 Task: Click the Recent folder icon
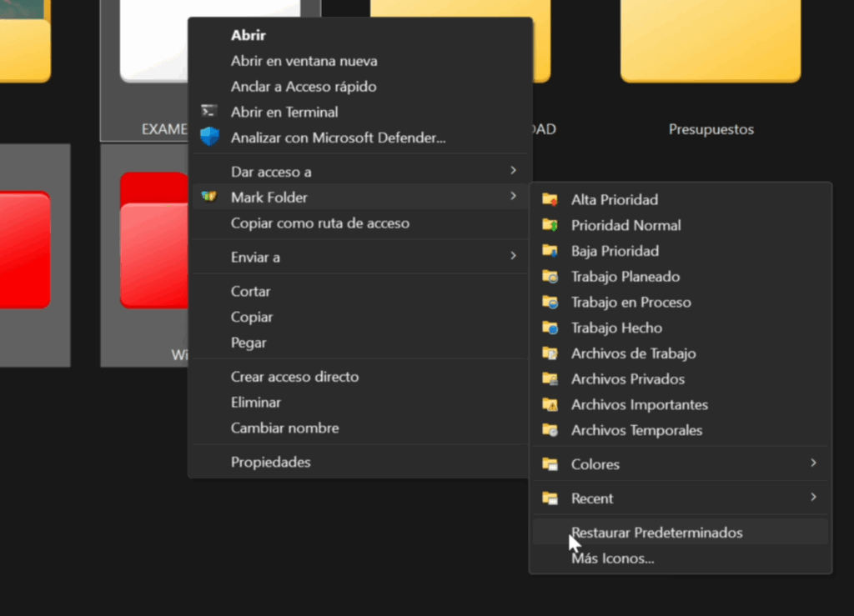(x=550, y=498)
